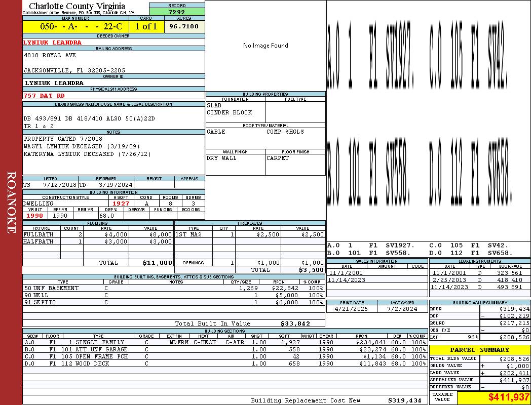Click note KATERYNA LYNIUK DECEASED
Viewport: 532px width, 405px height.
coord(87,154)
